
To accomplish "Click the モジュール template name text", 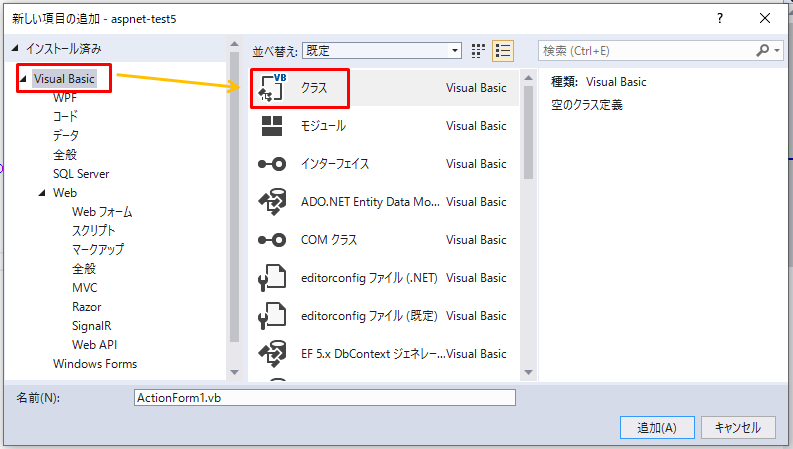I will coord(323,126).
